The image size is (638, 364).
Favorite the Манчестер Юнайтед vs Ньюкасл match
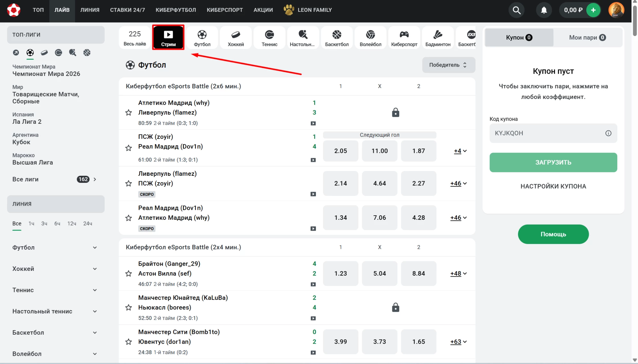(129, 308)
